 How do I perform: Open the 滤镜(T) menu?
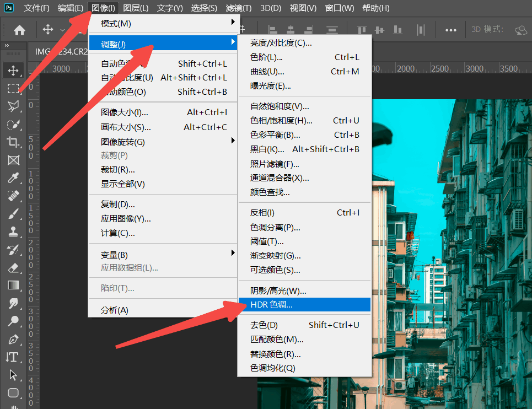click(238, 8)
